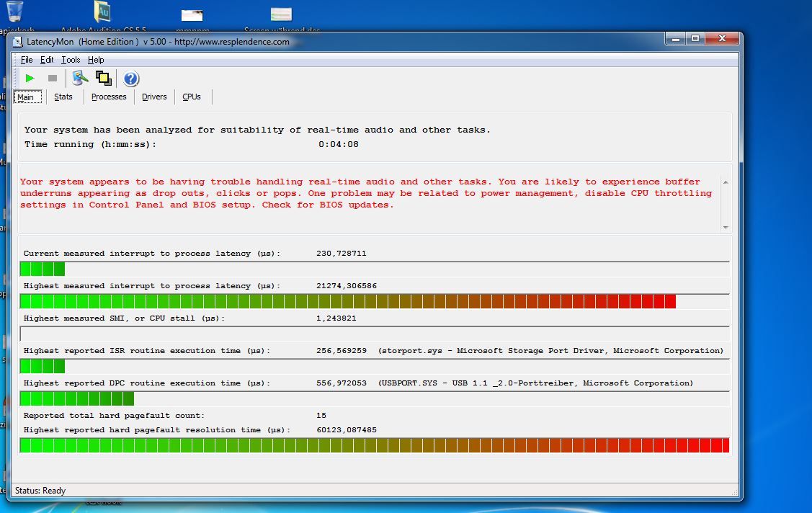Click the pagefault count value 15
812x513 pixels.
321,415
